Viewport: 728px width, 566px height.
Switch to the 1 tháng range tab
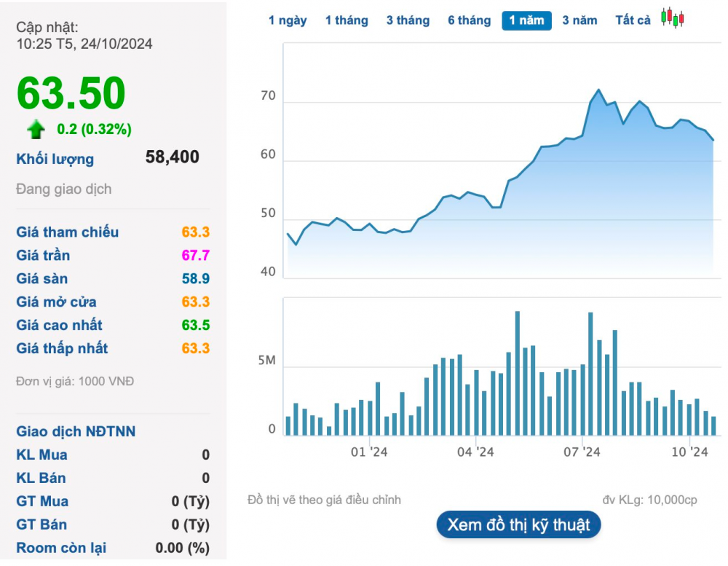point(347,20)
